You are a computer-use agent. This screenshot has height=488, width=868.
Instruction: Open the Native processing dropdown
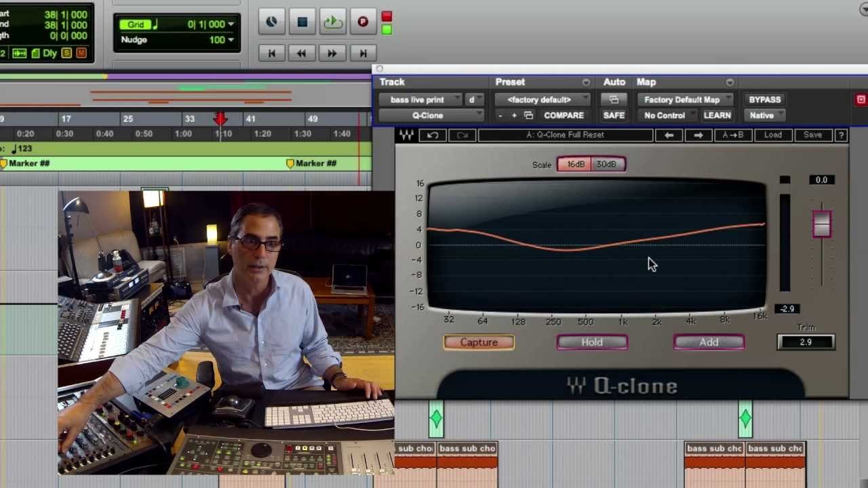[x=765, y=115]
